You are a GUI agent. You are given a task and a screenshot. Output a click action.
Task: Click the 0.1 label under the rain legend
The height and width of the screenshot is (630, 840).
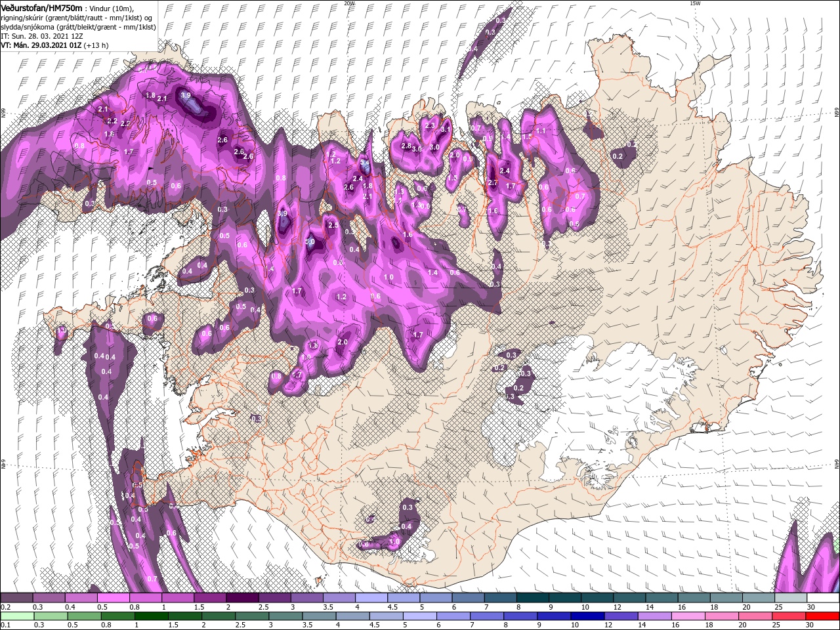tap(5, 625)
